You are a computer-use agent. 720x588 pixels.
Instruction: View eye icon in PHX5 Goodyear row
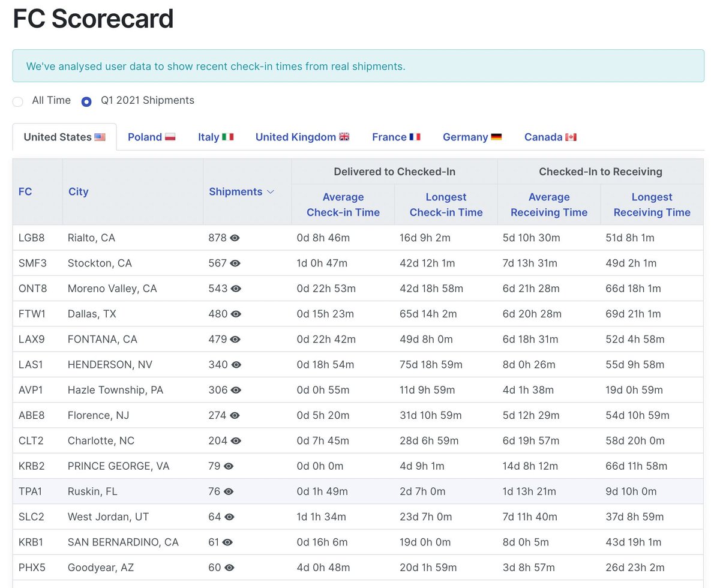229,568
